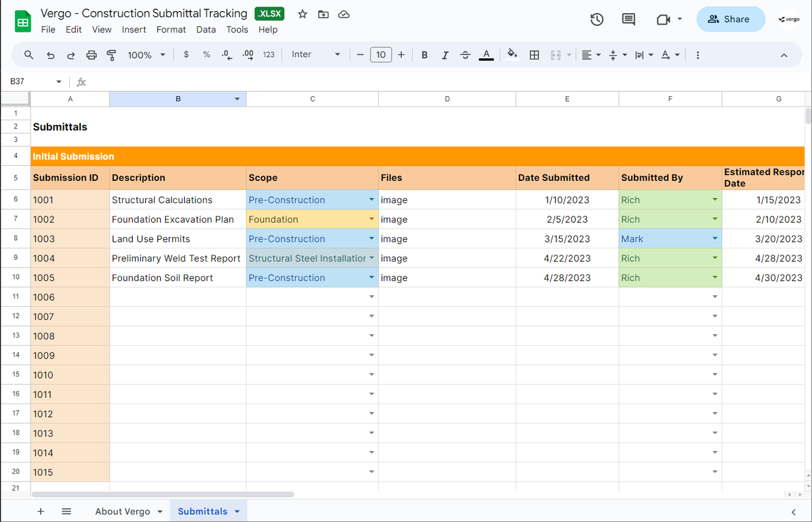Format selection as currency
Viewport: 812px width, 522px height.
click(186, 55)
